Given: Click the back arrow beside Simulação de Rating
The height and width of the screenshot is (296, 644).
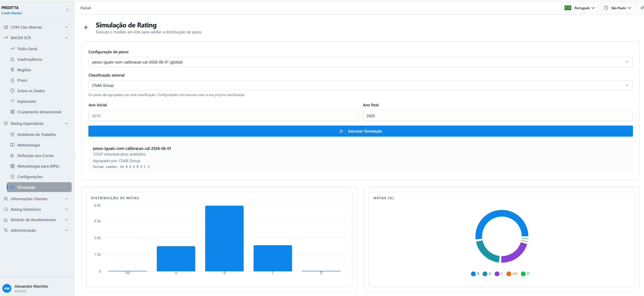Looking at the screenshot, I should click(86, 28).
